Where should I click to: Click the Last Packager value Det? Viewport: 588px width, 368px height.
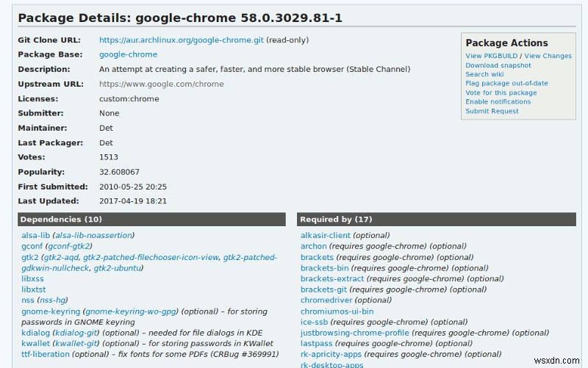click(106, 142)
